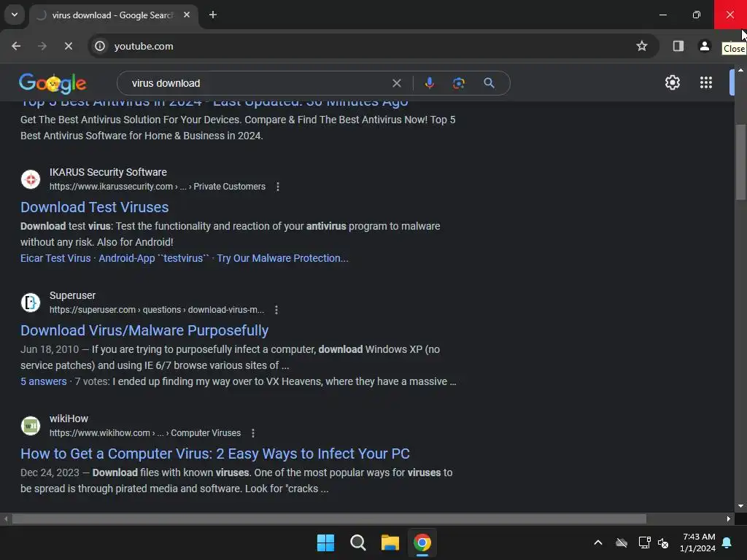This screenshot has height=560, width=747.
Task: Stop loading the page
Action: point(68,46)
